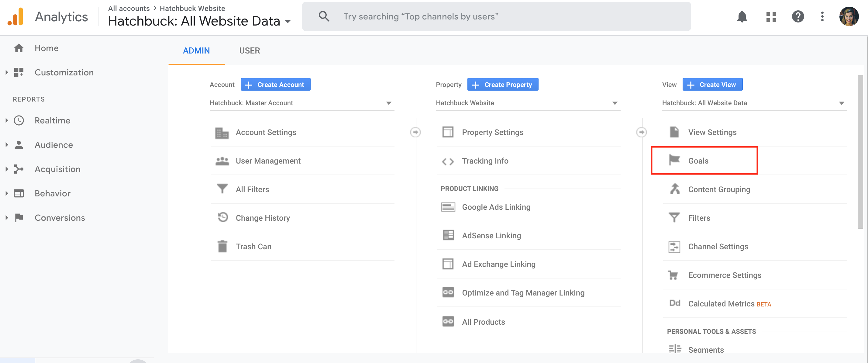Switch to the ADMIN tab

pos(196,50)
